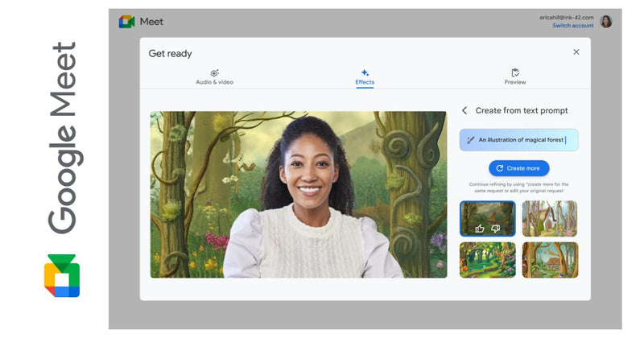Choose the bright green forest thumbnail
Image resolution: width=644 pixels, height=338 pixels.
[x=488, y=260]
